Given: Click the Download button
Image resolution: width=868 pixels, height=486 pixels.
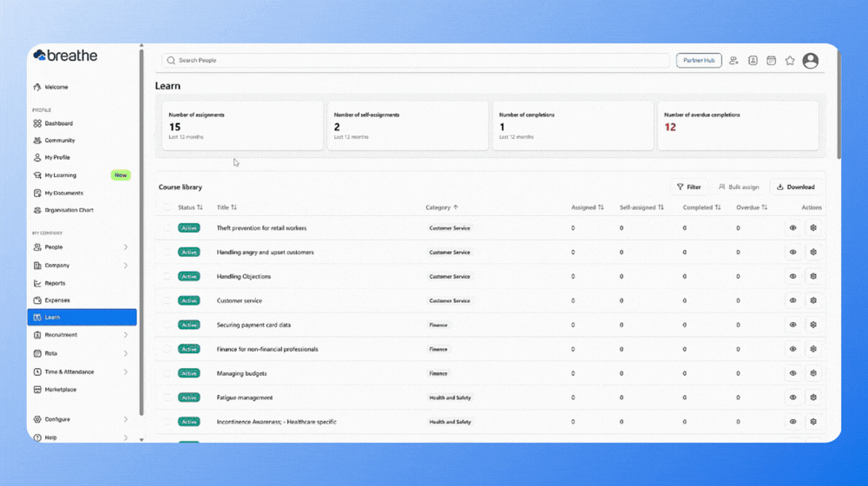Looking at the screenshot, I should tap(795, 187).
